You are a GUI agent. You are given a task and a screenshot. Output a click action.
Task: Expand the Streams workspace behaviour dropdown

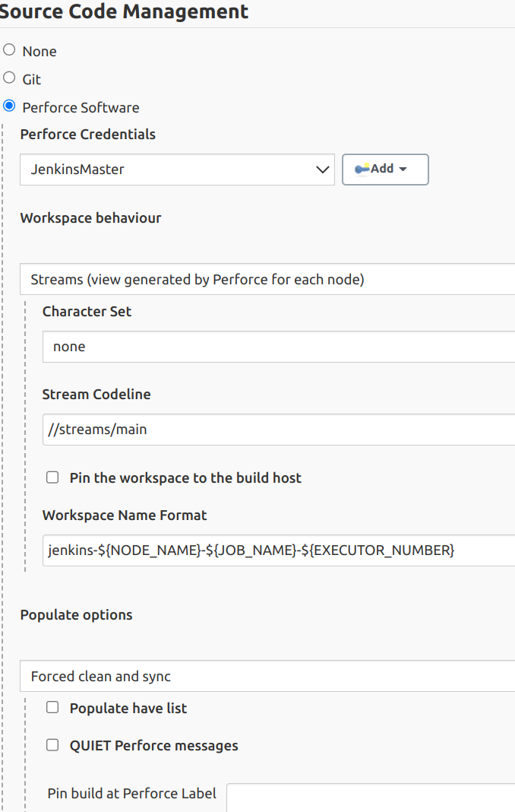tap(267, 280)
